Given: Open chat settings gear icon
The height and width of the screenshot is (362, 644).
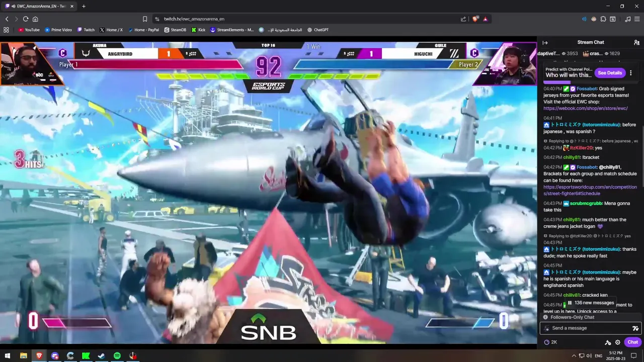Looking at the screenshot, I should 618,342.
